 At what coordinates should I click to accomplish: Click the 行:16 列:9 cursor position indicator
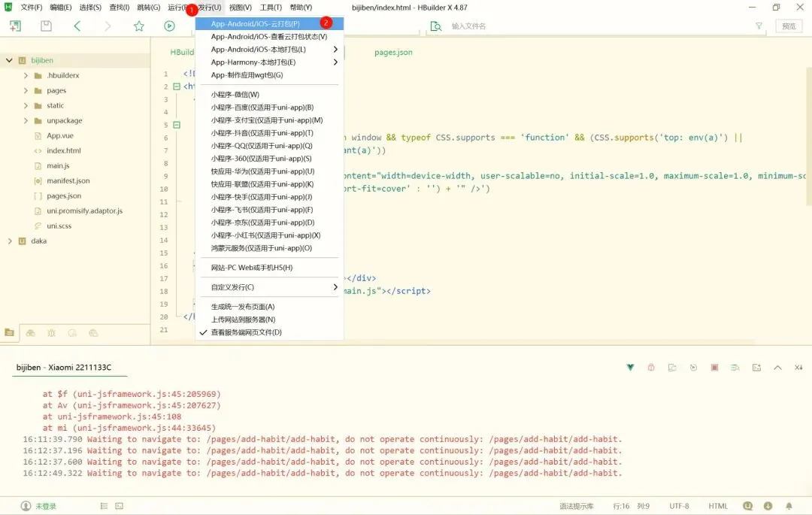click(x=632, y=506)
